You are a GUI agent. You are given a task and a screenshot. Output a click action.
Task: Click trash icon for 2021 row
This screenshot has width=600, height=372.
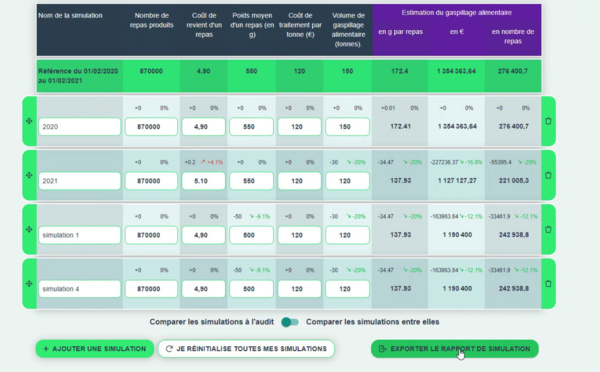click(x=548, y=176)
